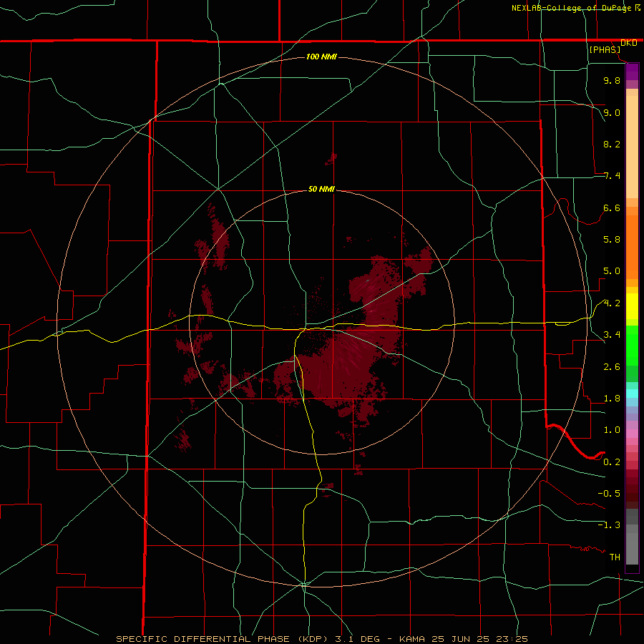Click the 9.8 value on the color scale

(612, 80)
